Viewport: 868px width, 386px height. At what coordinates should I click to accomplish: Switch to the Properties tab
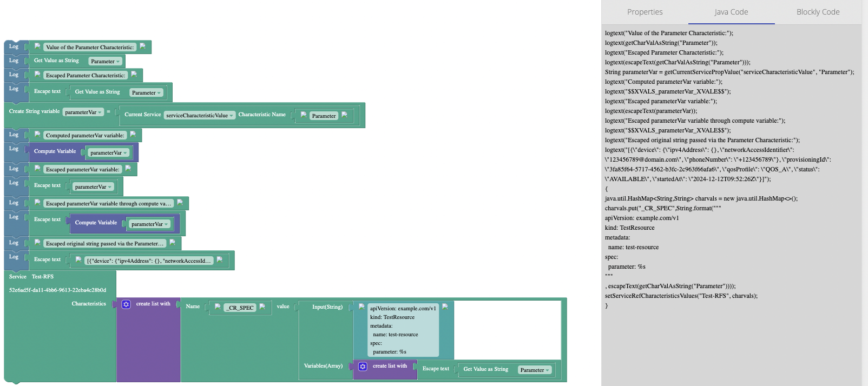[645, 12]
